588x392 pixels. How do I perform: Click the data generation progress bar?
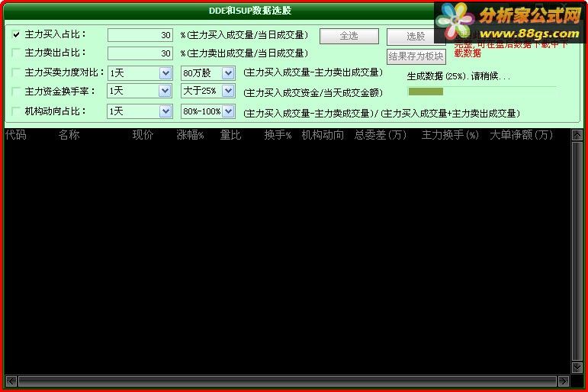[x=482, y=92]
